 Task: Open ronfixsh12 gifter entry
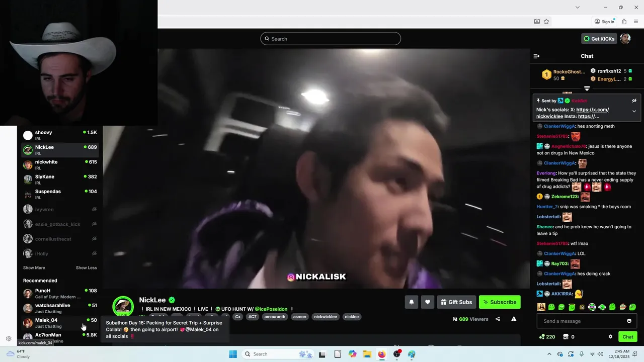pyautogui.click(x=611, y=71)
